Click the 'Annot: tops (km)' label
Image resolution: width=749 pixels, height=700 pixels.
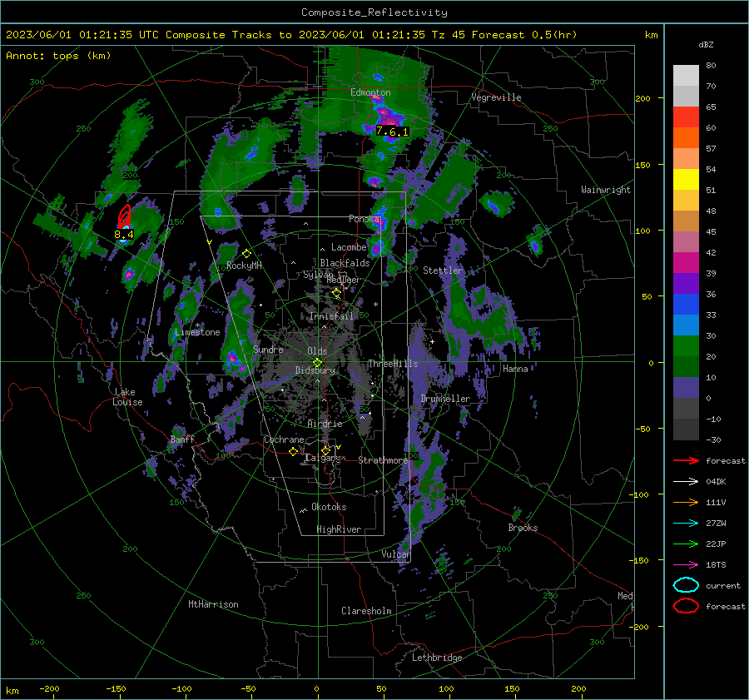click(58, 56)
